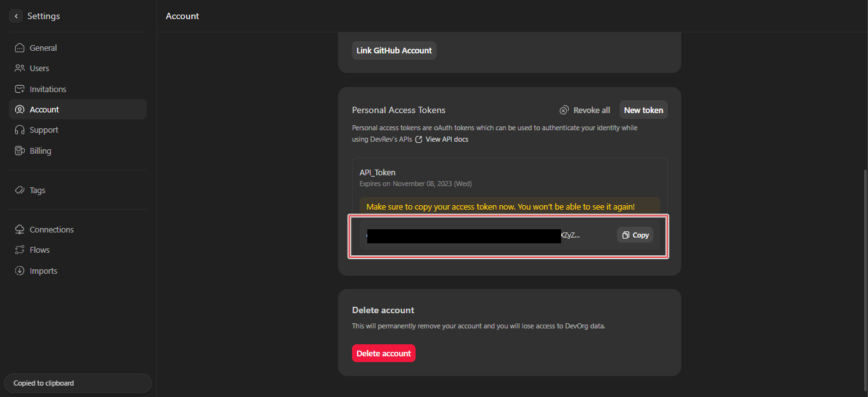868x397 pixels.
Task: Copy the API access token
Action: click(635, 235)
